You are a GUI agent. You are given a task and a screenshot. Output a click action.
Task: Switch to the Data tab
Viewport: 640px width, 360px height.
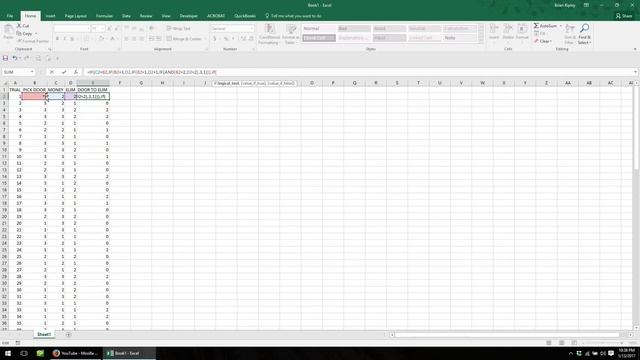coord(126,16)
